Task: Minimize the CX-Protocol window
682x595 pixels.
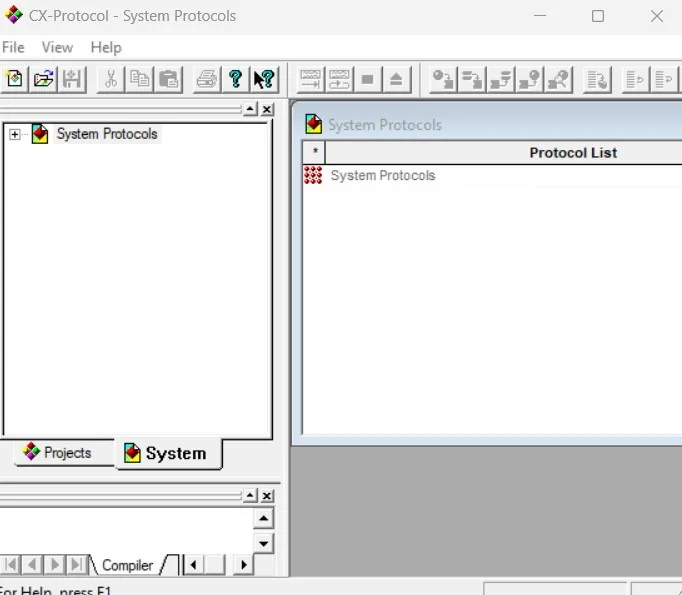Action: click(x=540, y=16)
